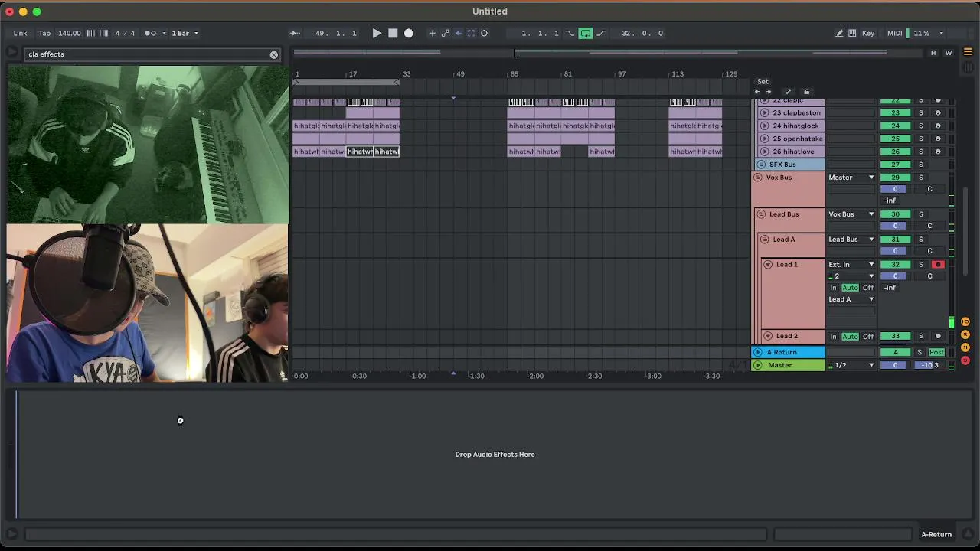Image resolution: width=980 pixels, height=551 pixels.
Task: Jump to Previous Locator arrow
Action: pos(757,92)
